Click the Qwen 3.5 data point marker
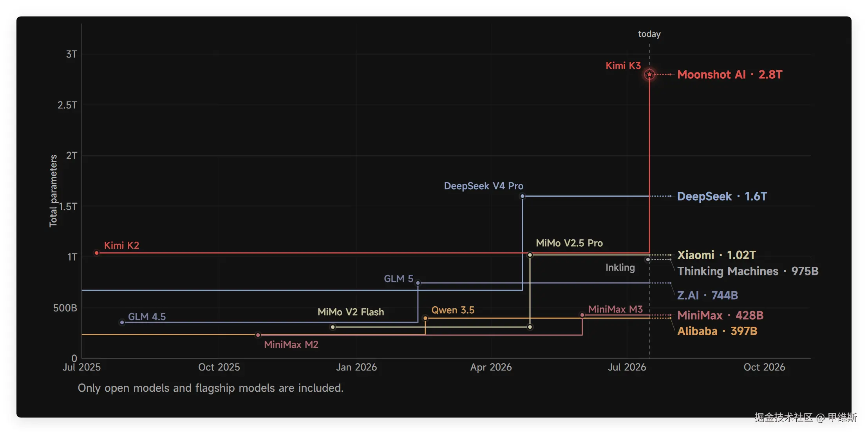 (425, 318)
